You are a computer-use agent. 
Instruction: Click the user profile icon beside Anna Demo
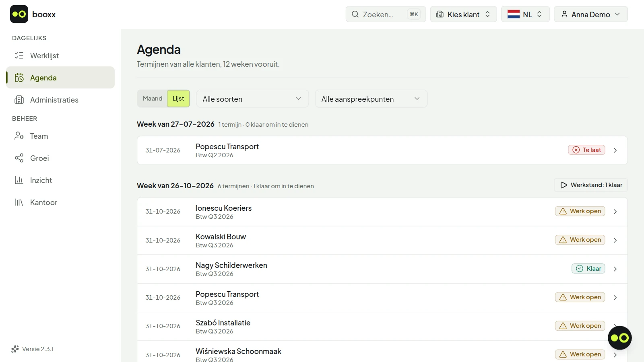(x=564, y=14)
